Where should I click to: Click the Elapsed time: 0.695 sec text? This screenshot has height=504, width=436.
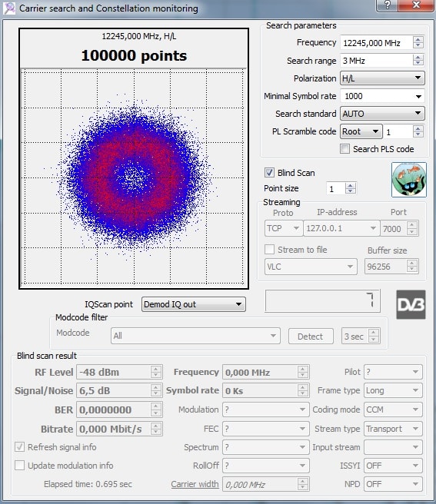(88, 484)
